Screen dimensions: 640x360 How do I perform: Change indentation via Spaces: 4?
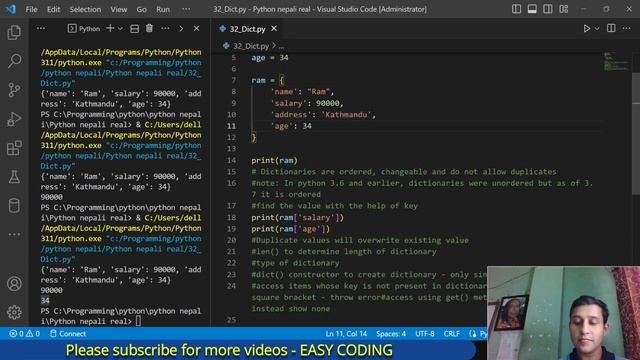coord(391,333)
